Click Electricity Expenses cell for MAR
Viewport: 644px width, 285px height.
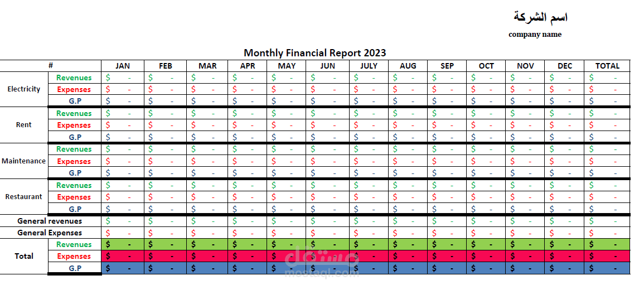coord(207,90)
